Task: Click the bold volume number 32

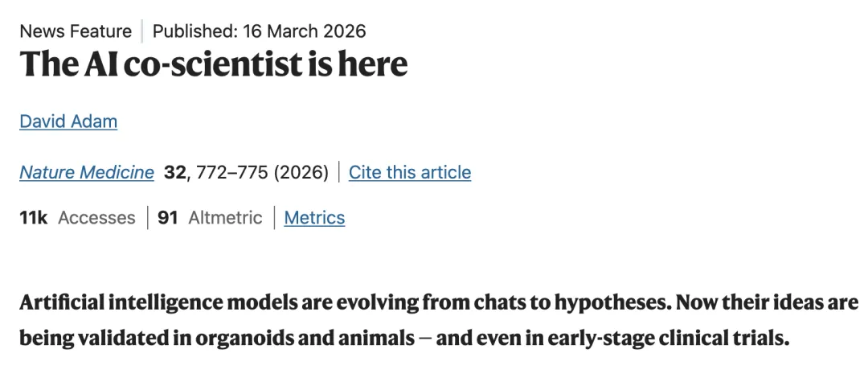Action: [x=174, y=172]
